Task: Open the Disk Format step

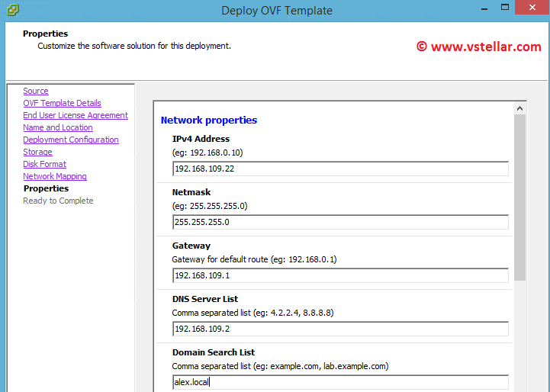Action: (44, 164)
